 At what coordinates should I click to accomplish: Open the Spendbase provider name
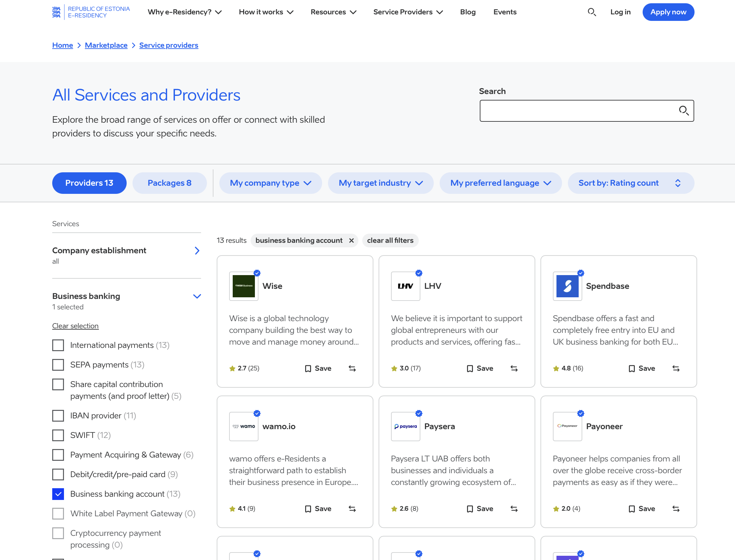tap(607, 286)
